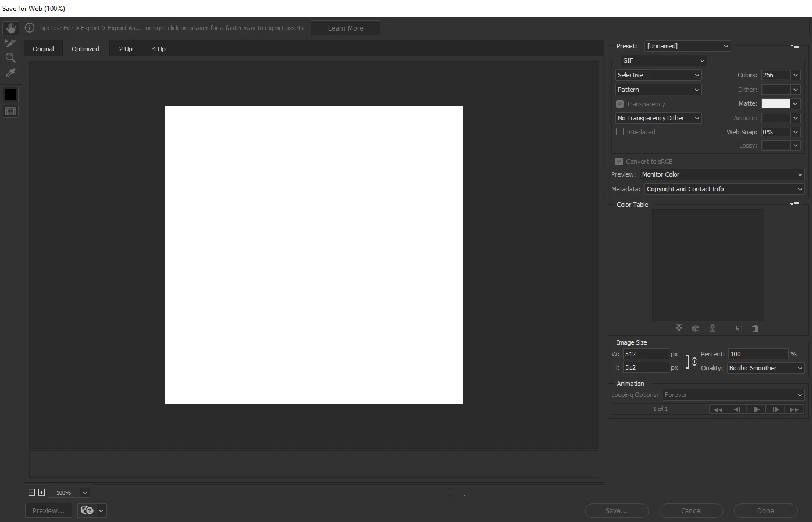Open the No Transparency Dither dropdown
Viewport: 812px width, 522px height.
[658, 118]
